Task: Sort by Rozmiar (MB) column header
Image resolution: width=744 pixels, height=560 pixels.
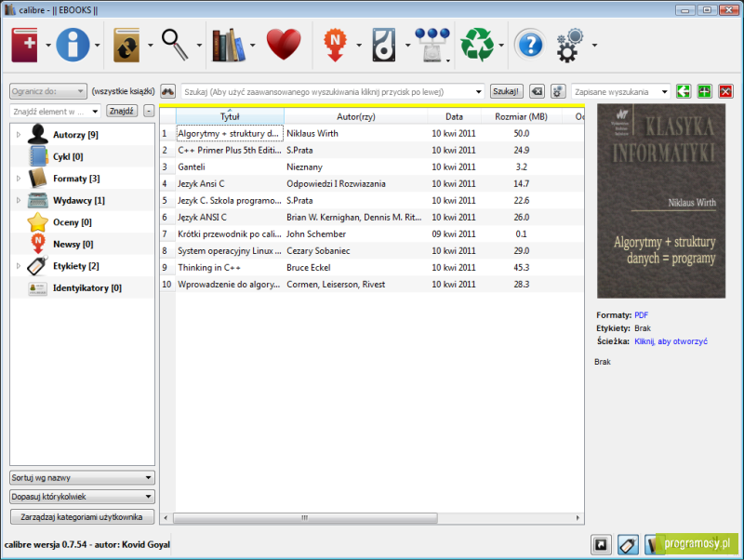Action: click(x=521, y=116)
